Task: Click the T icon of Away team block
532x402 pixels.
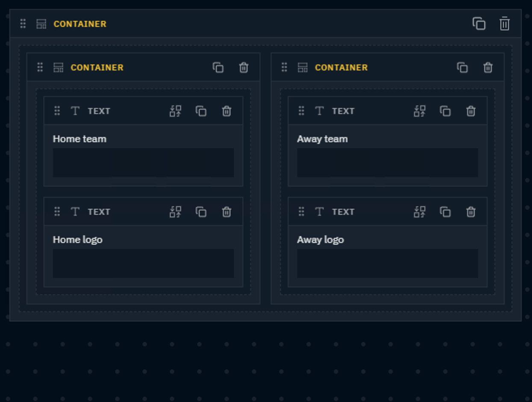Action: (319, 111)
